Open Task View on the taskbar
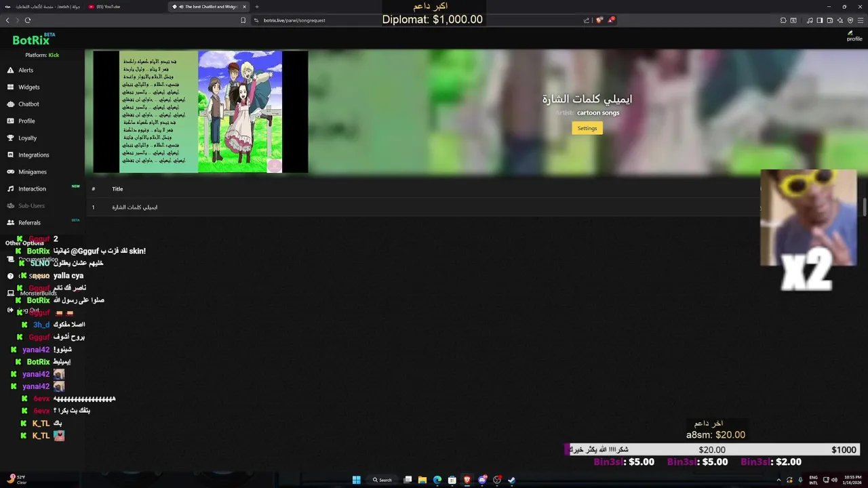 408,480
